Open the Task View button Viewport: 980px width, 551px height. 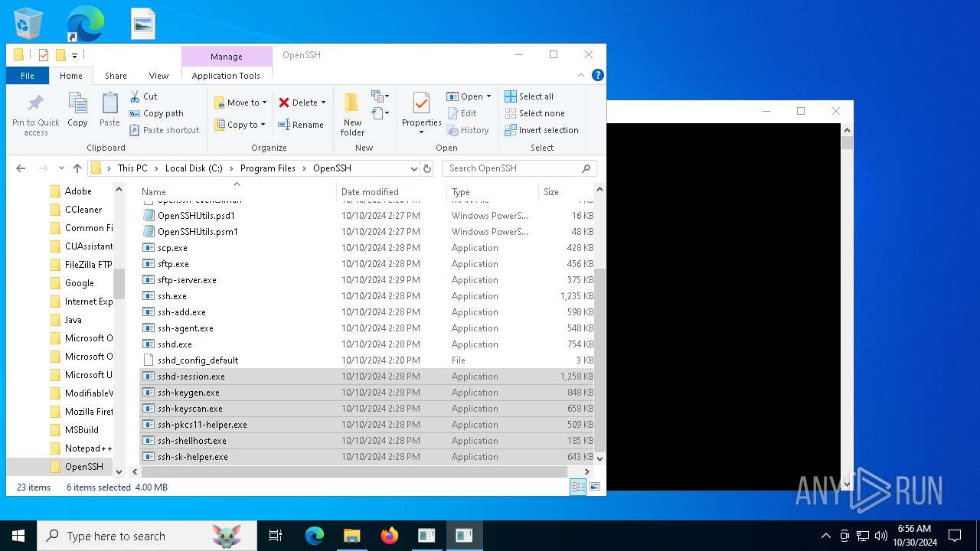276,536
